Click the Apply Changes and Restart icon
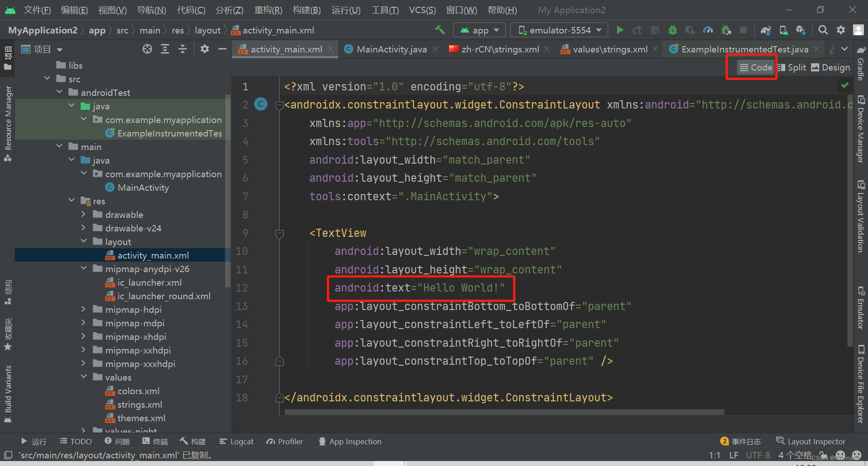This screenshot has height=466, width=868. tap(637, 30)
